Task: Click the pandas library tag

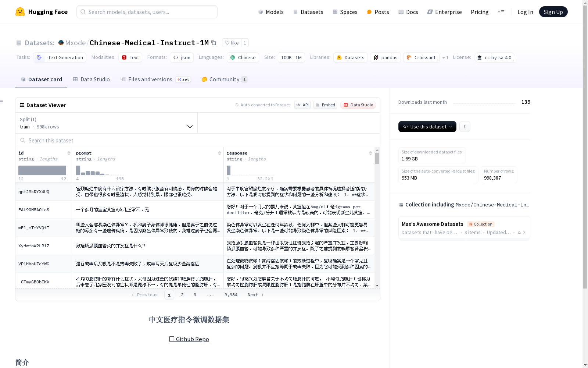Action: point(386,57)
